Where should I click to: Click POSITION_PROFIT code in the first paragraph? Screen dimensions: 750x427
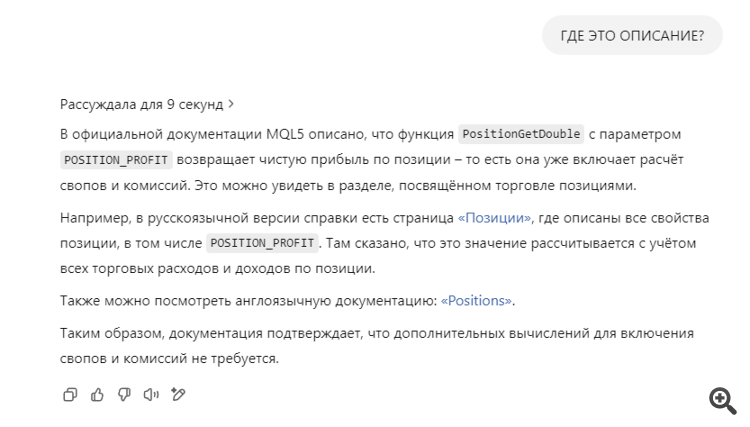click(117, 160)
